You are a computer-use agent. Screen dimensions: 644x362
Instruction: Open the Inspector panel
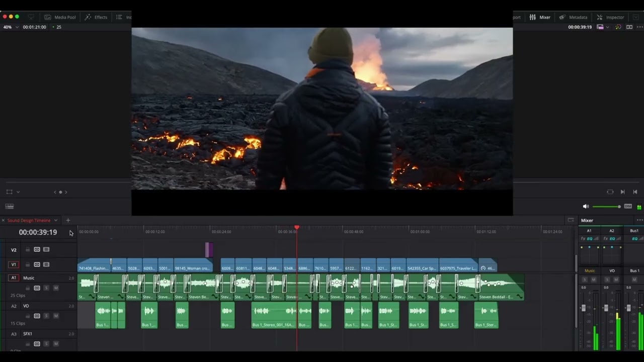[610, 17]
